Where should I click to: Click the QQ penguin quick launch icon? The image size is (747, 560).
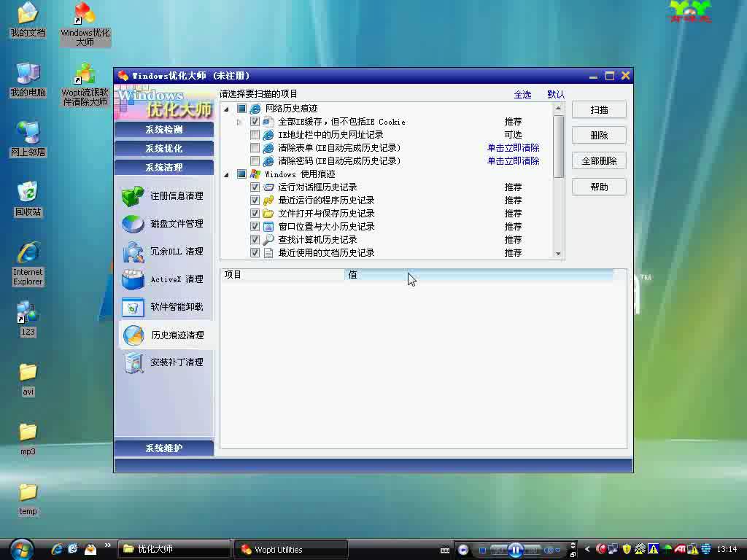(90, 549)
